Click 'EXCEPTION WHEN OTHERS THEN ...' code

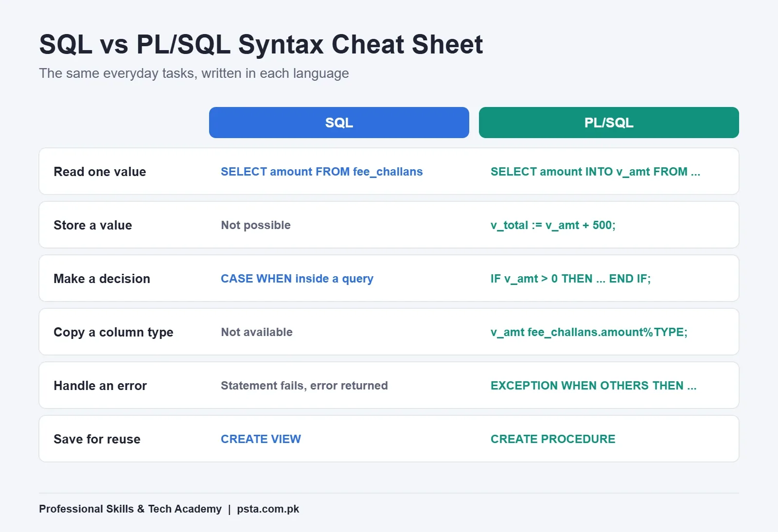[593, 386]
